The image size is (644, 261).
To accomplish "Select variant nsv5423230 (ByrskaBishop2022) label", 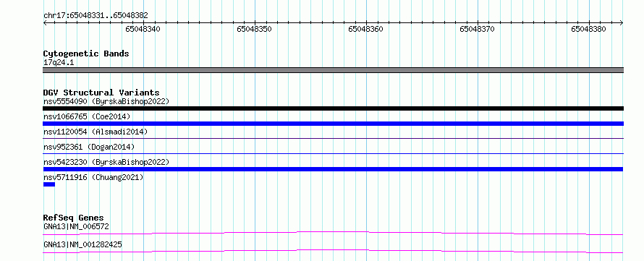I will pos(106,162).
